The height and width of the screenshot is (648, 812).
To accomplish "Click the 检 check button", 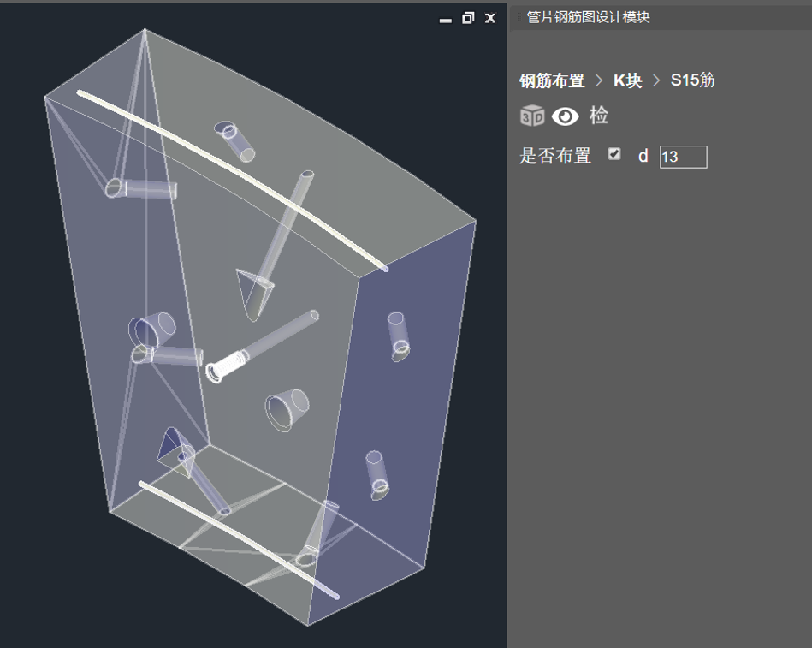I will point(599,115).
